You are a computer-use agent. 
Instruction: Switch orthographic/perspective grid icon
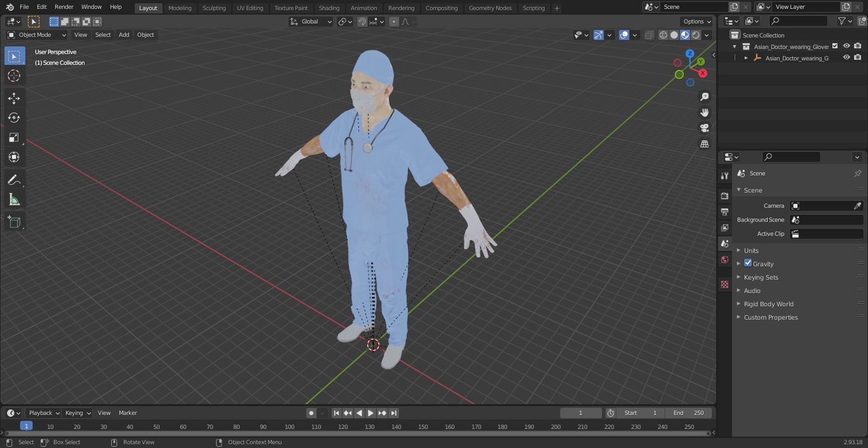point(705,144)
